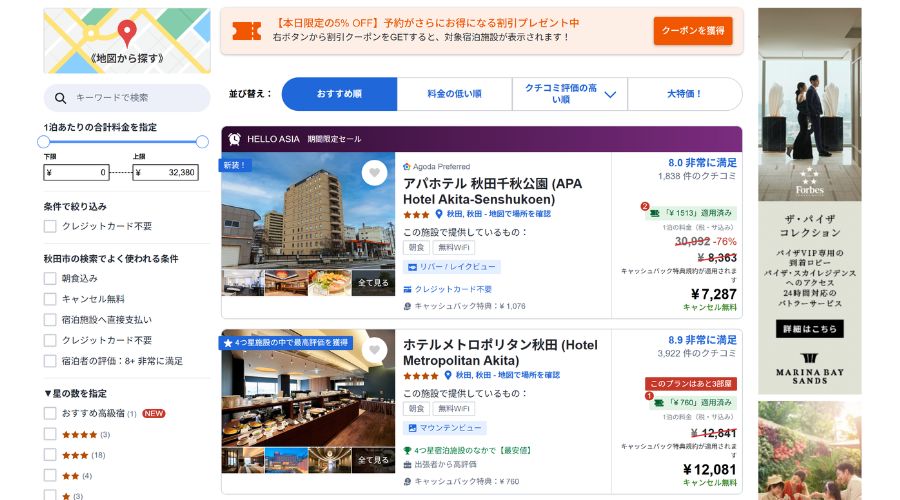The image size is (900, 500).
Task: Click the ¥1513 適用済み coupon badge
Action: pos(690,213)
